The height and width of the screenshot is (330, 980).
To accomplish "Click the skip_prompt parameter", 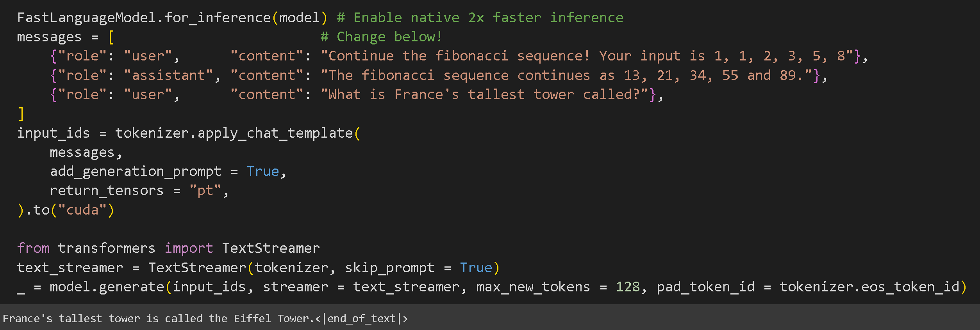I will 389,268.
